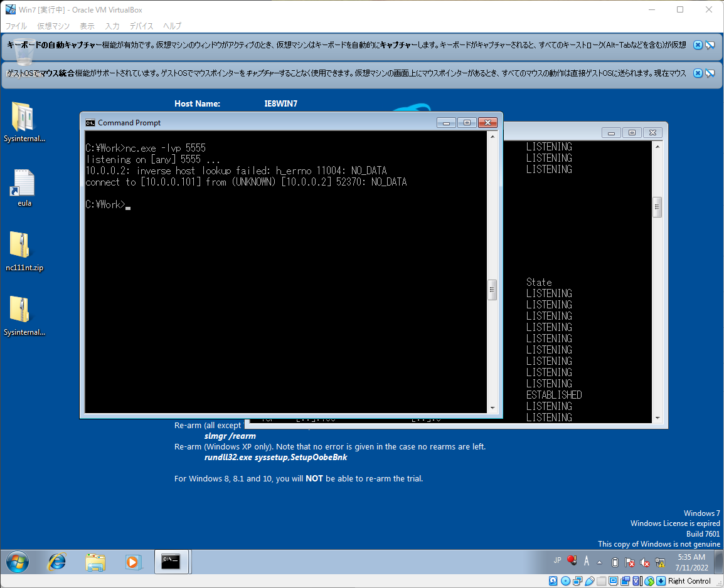This screenshot has height=588, width=724.
Task: Select the first Sysinternals folder desktop icon
Action: [x=24, y=122]
